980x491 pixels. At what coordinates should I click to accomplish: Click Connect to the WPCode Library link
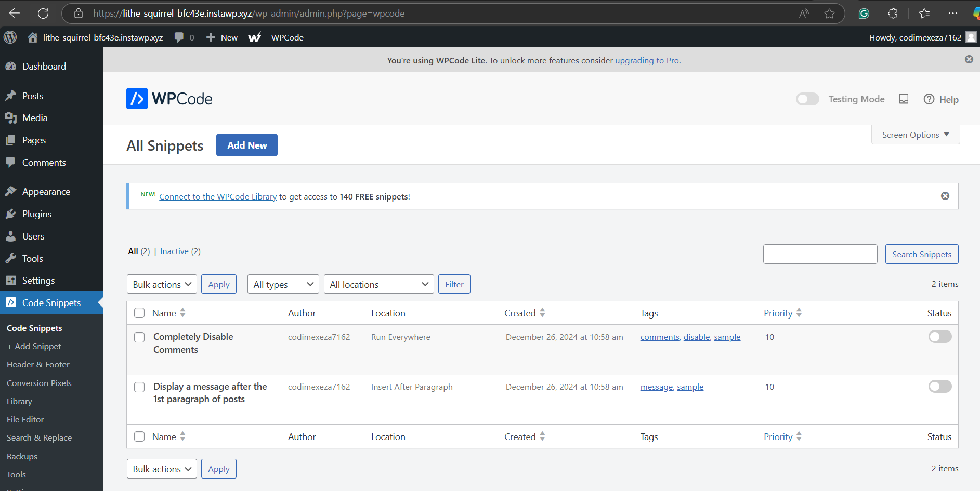click(218, 196)
